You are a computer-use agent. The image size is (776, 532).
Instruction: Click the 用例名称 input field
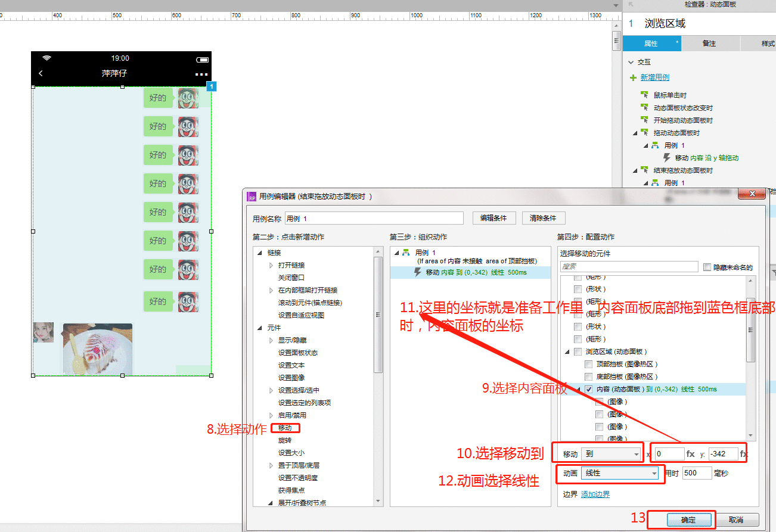point(374,219)
